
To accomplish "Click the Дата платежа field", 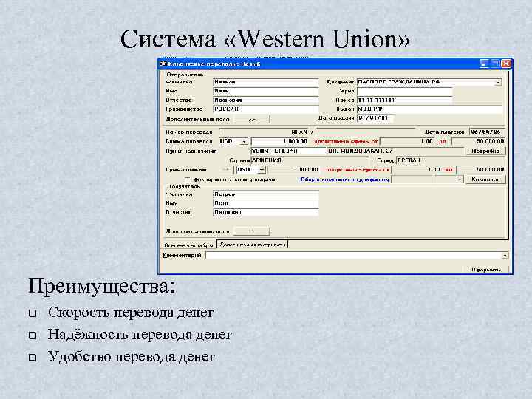I will click(487, 132).
